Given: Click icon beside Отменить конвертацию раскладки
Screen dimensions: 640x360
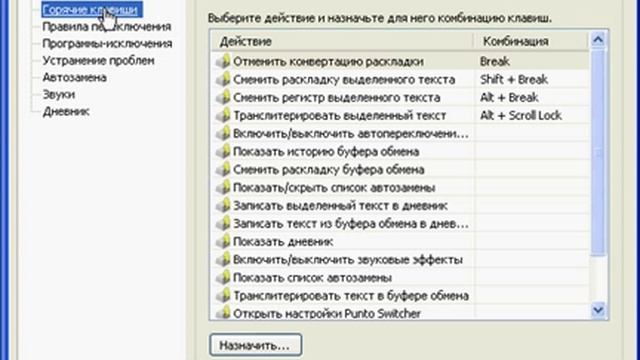Looking at the screenshot, I should pos(223,62).
